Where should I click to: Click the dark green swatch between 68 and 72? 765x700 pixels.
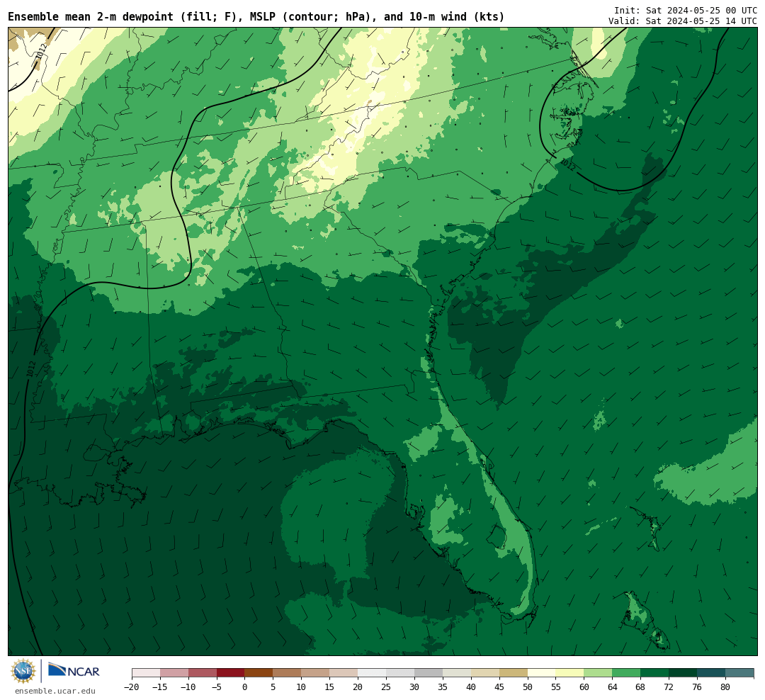coord(654,673)
